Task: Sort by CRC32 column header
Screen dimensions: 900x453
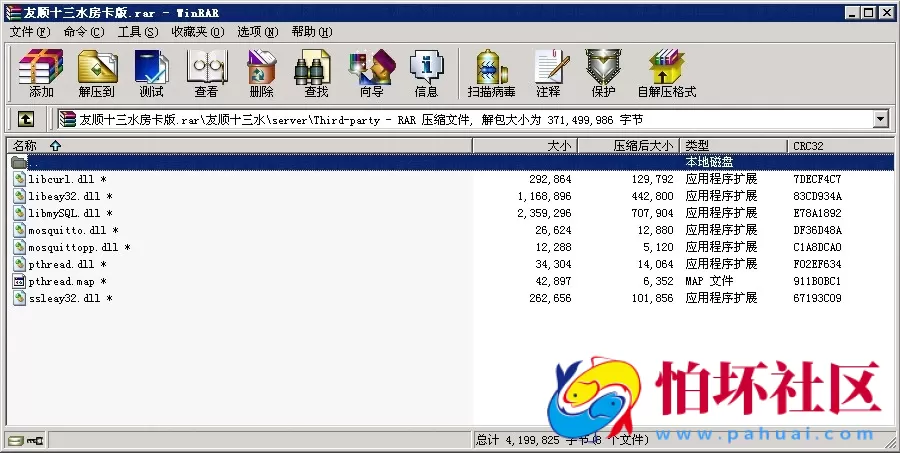Action: coord(840,146)
